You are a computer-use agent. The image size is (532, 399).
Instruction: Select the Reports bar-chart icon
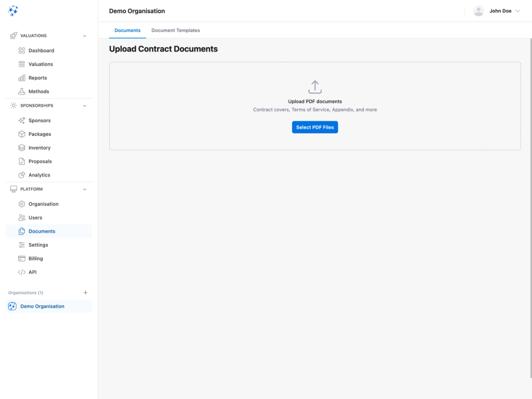point(21,78)
